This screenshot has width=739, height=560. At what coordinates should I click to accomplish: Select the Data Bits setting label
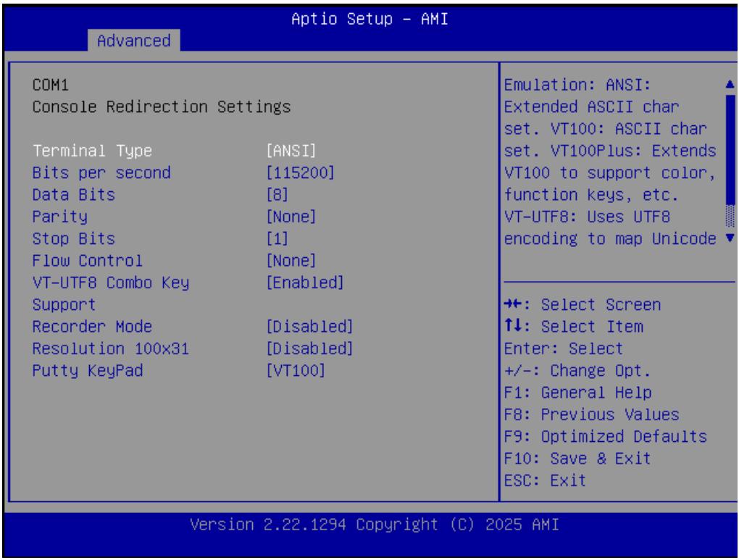click(x=73, y=195)
